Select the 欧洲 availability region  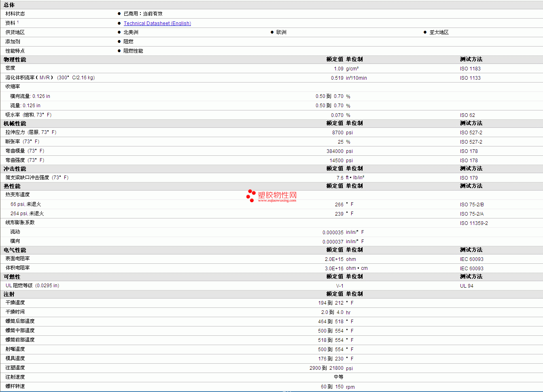click(281, 32)
